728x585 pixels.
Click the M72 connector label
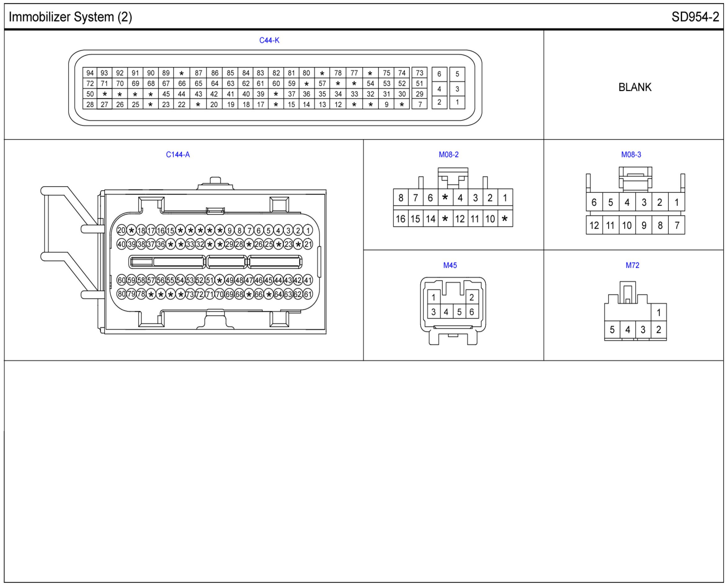point(632,265)
